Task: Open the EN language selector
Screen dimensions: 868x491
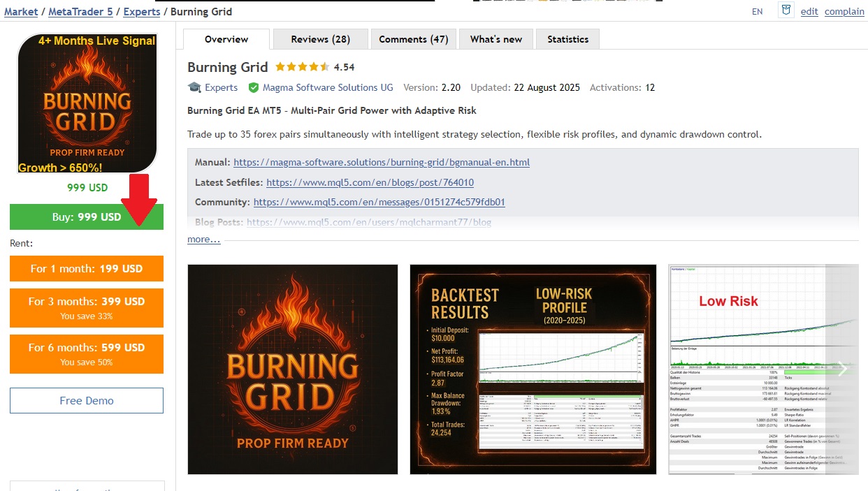Action: click(x=757, y=12)
